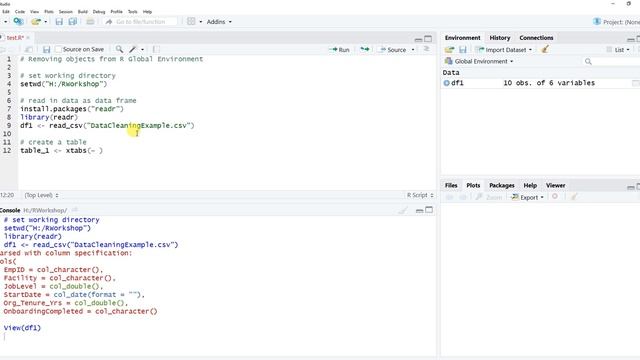
Task: Save workspace icon in Environment pane
Action: pyautogui.click(x=462, y=50)
